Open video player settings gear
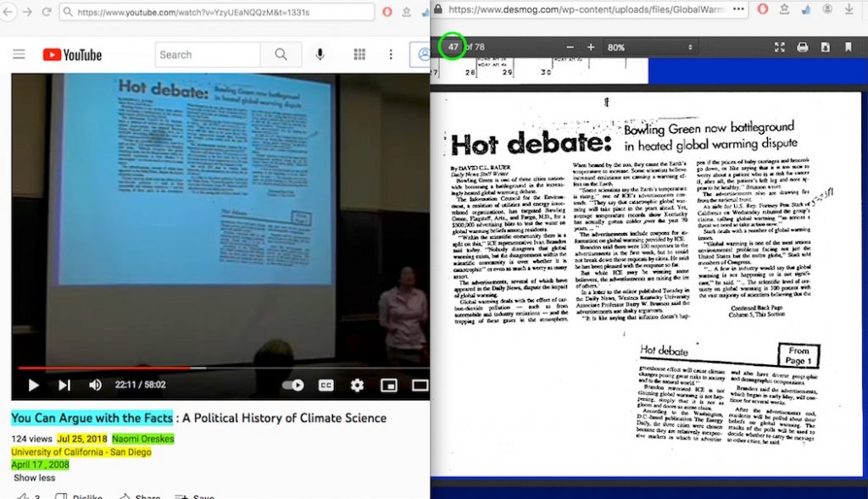This screenshot has width=868, height=499. (x=357, y=385)
